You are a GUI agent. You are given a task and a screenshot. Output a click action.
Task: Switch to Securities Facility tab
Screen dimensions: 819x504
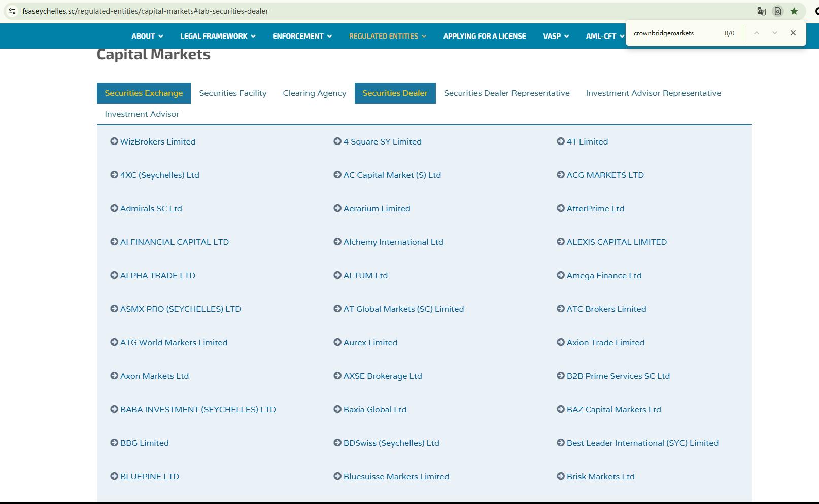coord(232,93)
